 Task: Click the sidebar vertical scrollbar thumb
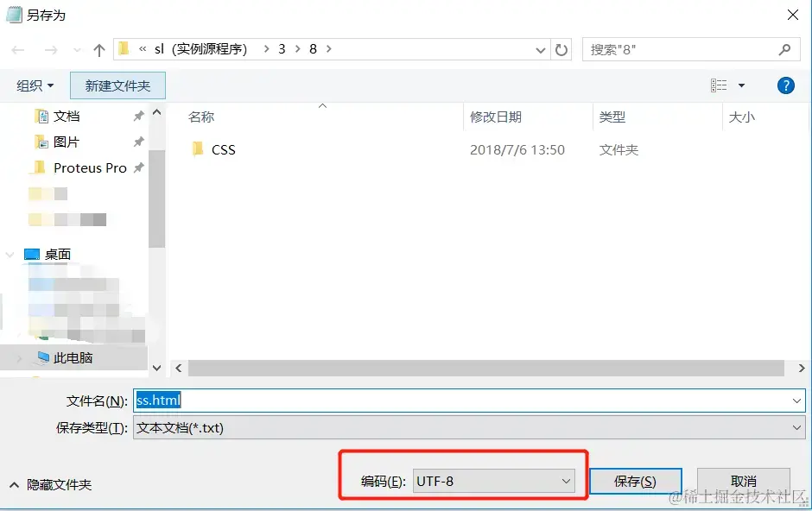pos(156,199)
